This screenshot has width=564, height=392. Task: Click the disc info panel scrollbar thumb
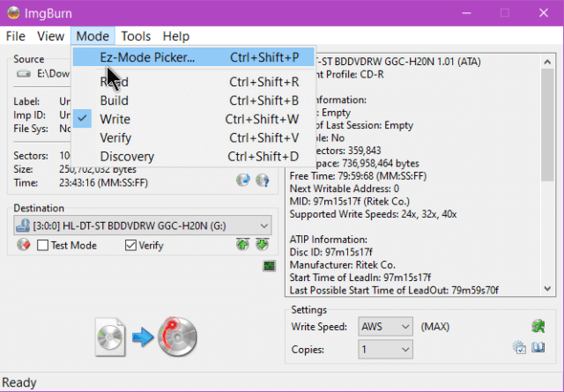pos(547,125)
